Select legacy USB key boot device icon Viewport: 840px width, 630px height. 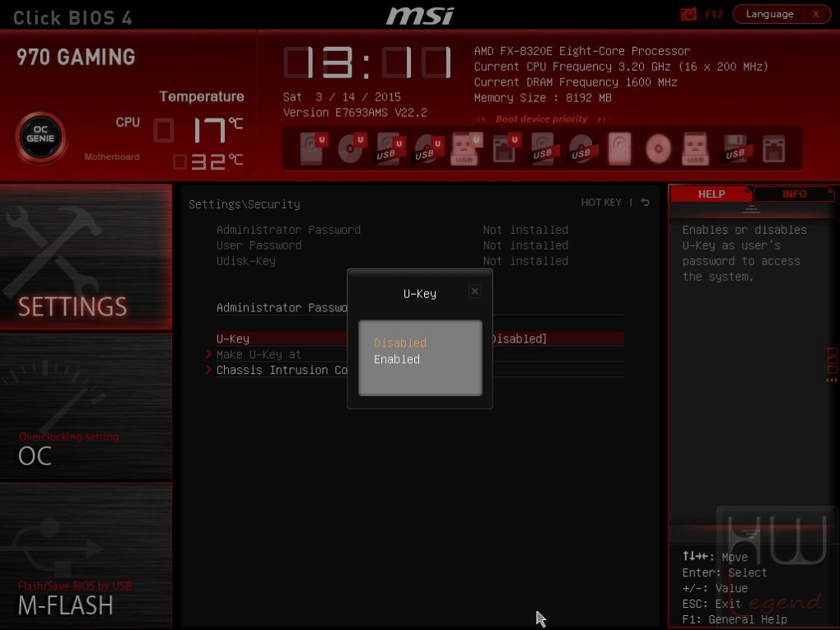click(x=695, y=148)
